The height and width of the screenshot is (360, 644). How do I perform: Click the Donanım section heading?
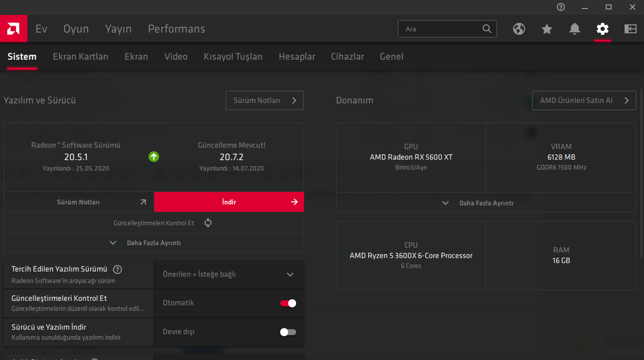pos(354,100)
